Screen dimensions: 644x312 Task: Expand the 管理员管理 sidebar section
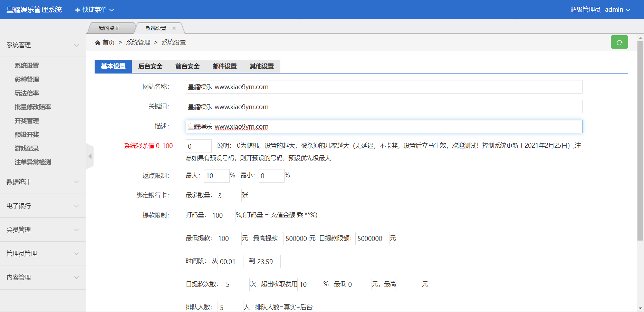pyautogui.click(x=43, y=254)
